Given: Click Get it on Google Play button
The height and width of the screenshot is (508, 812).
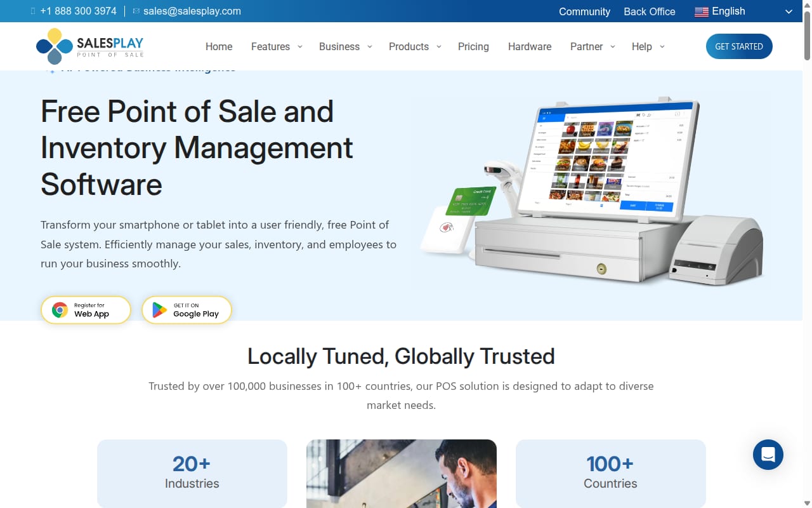Looking at the screenshot, I should 187,310.
